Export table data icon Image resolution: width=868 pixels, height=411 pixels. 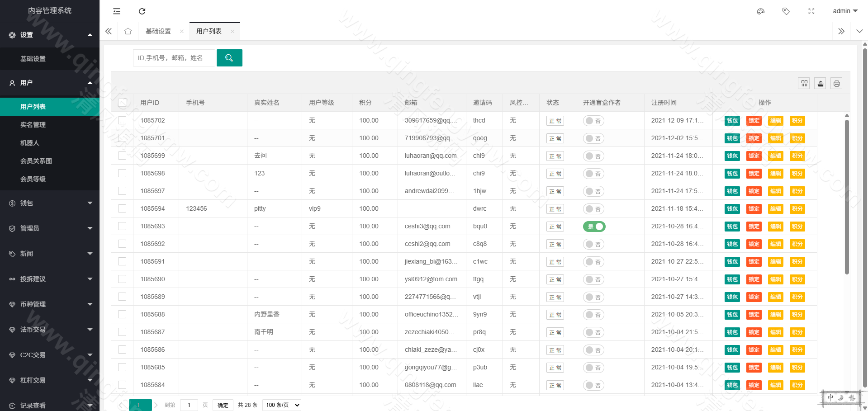pos(821,83)
